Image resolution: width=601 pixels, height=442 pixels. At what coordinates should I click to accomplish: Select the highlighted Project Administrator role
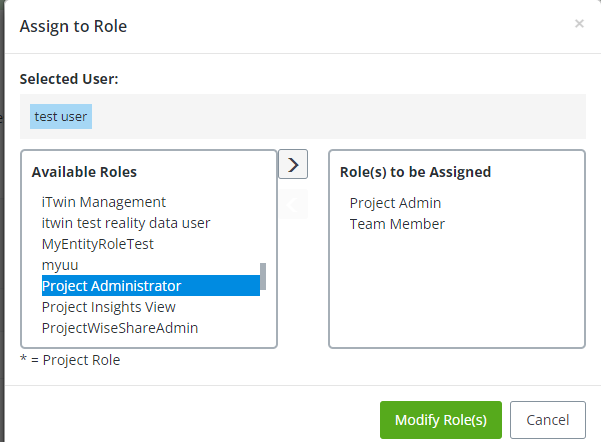click(x=111, y=286)
